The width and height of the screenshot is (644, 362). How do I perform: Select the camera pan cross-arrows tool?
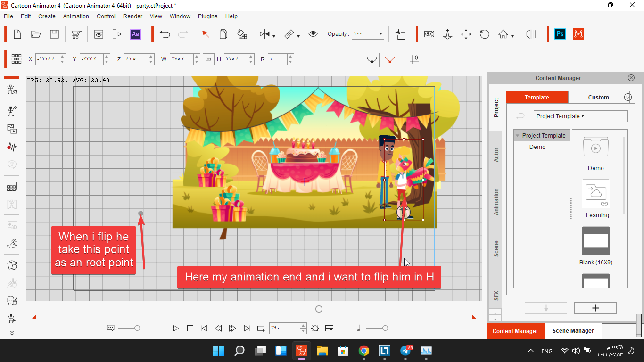coord(466,34)
